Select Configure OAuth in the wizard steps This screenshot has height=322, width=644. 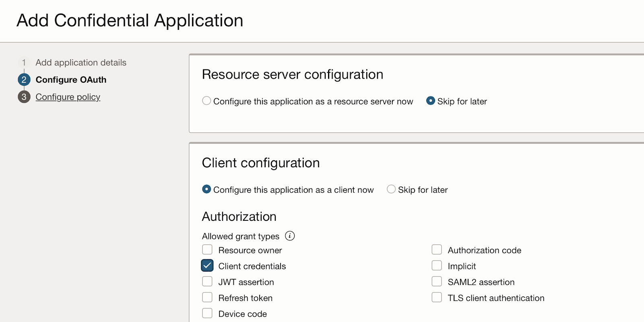tap(71, 80)
